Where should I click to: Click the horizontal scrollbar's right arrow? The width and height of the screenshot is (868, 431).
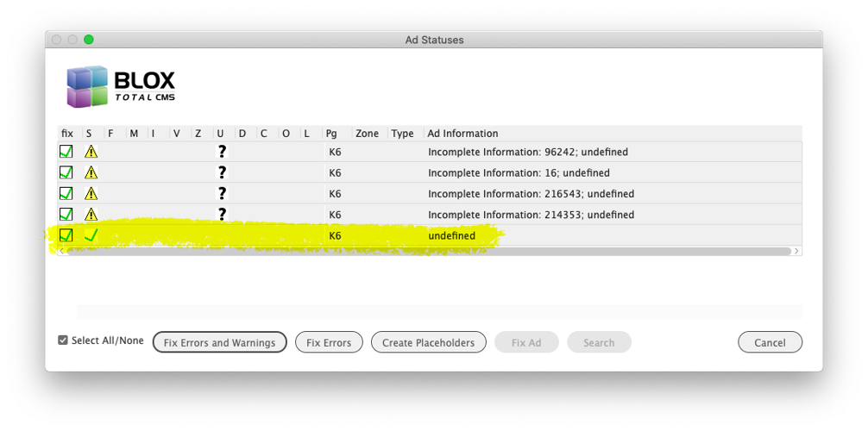[796, 252]
